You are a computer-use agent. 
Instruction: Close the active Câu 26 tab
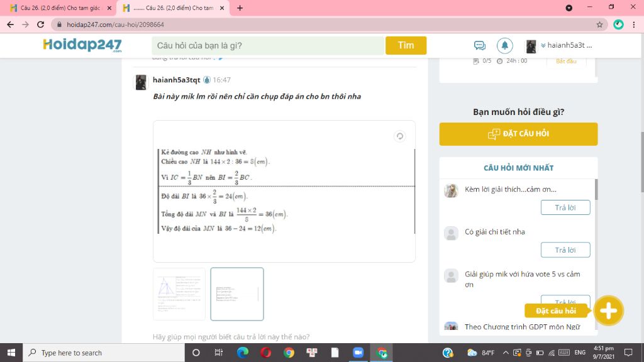[x=222, y=8]
